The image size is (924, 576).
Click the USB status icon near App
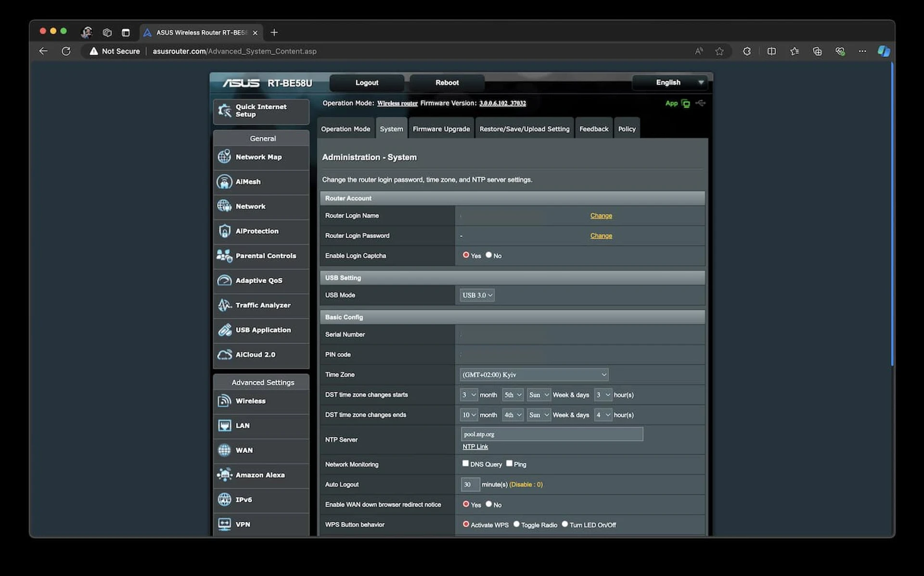[x=701, y=103]
